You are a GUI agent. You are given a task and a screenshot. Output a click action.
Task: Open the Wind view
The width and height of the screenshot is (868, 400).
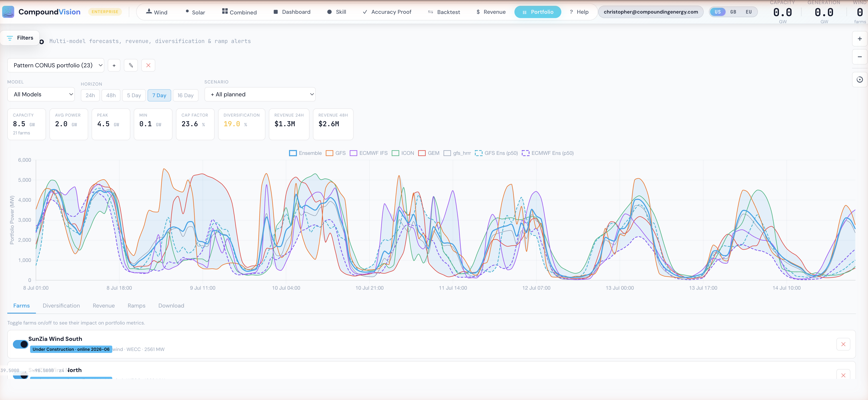coord(157,12)
